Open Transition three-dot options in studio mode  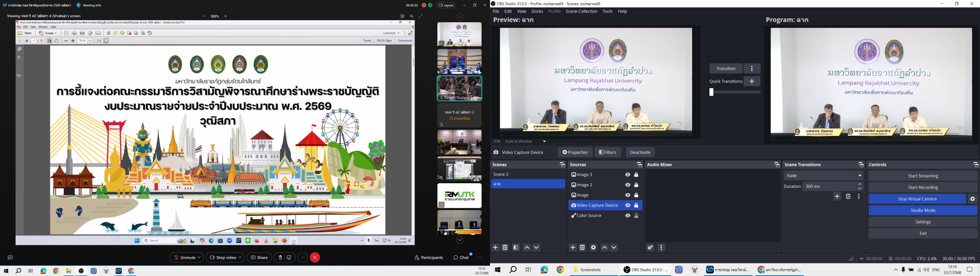point(752,69)
